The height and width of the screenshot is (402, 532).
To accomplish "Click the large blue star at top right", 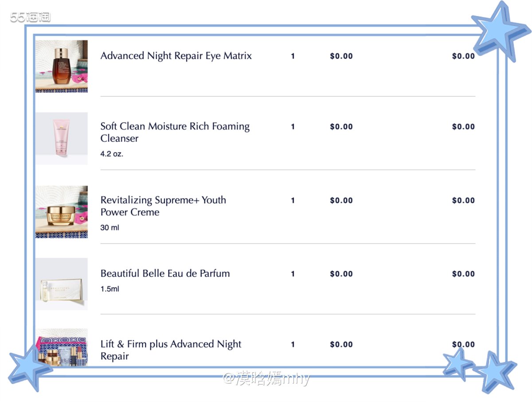I will click(500, 32).
